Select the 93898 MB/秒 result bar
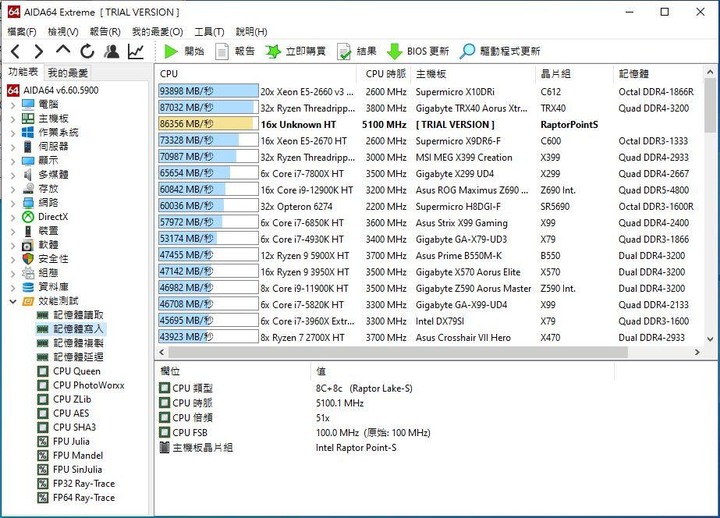The width and height of the screenshot is (720, 518). pyautogui.click(x=208, y=91)
